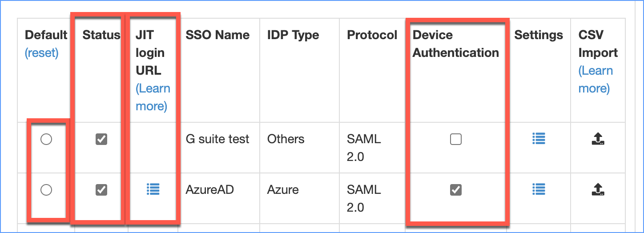The height and width of the screenshot is (233, 644).
Task: Open settings list icon for AzureAD
Action: [539, 190]
